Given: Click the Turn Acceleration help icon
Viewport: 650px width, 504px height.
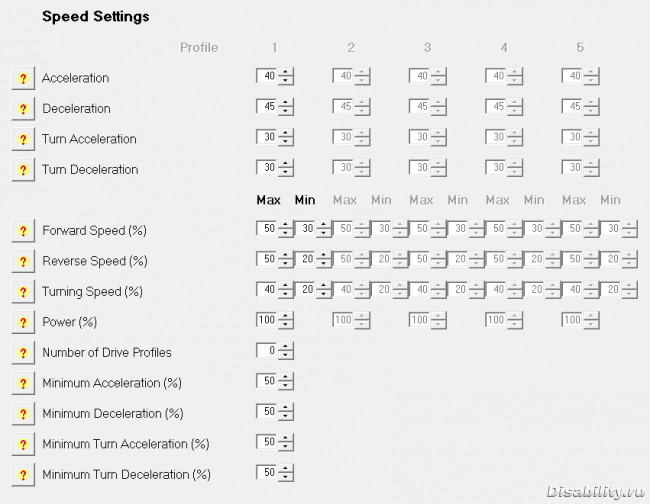Looking at the screenshot, I should 23,139.
